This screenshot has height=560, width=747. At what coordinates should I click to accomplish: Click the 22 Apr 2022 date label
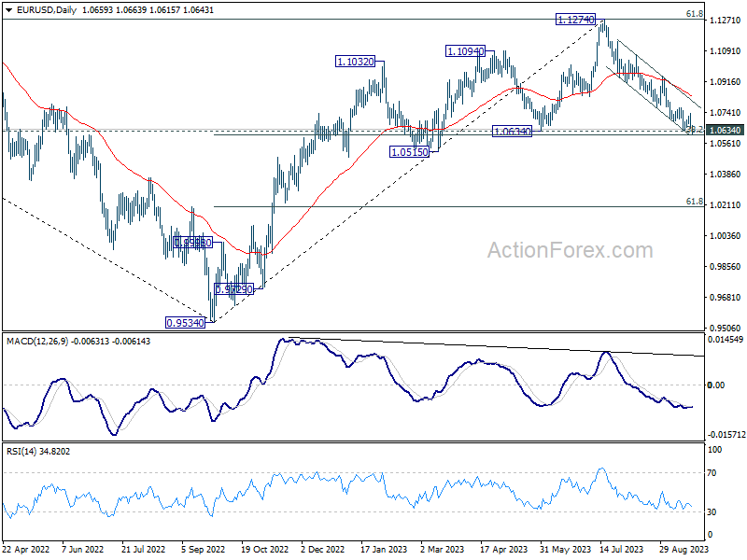[x=26, y=550]
